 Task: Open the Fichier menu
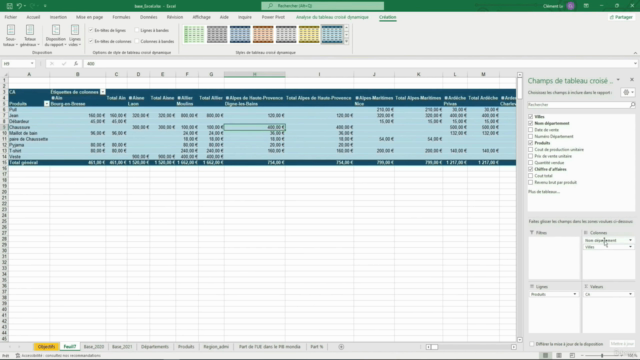pos(11,17)
